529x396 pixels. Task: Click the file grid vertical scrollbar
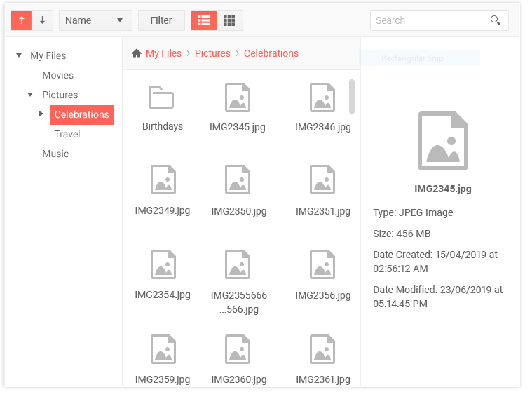[352, 97]
